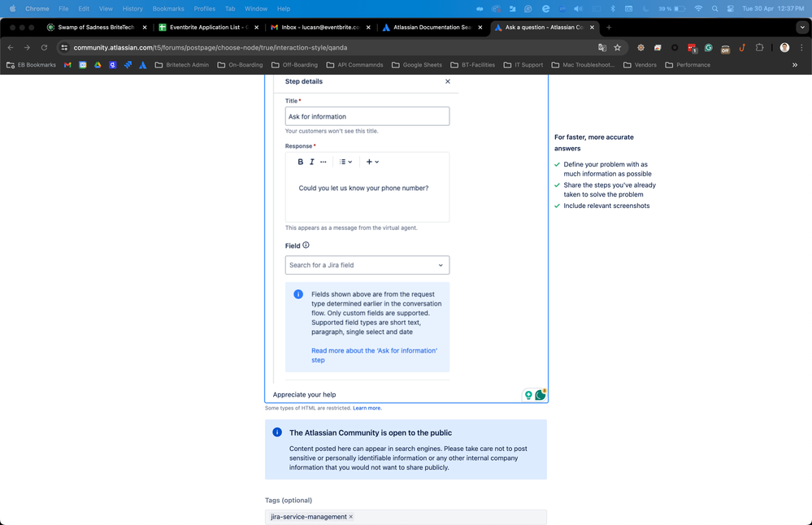
Task: Bookmark this page with the star icon
Action: coord(616,48)
